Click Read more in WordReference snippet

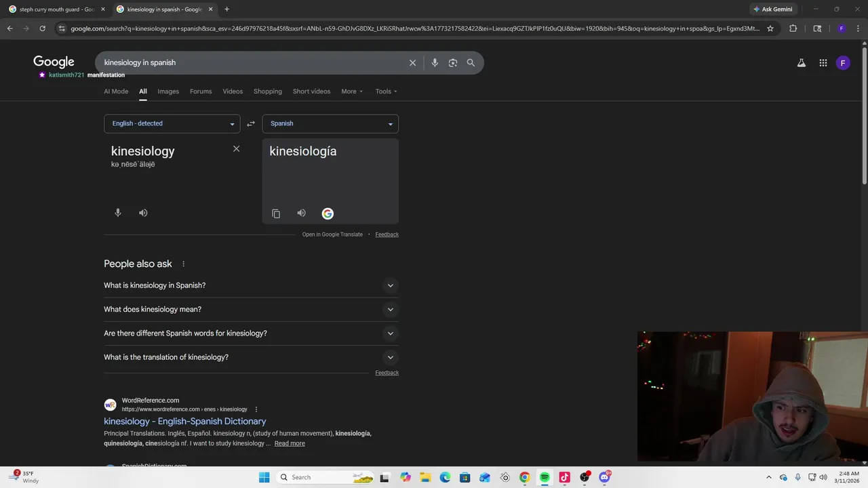point(290,443)
